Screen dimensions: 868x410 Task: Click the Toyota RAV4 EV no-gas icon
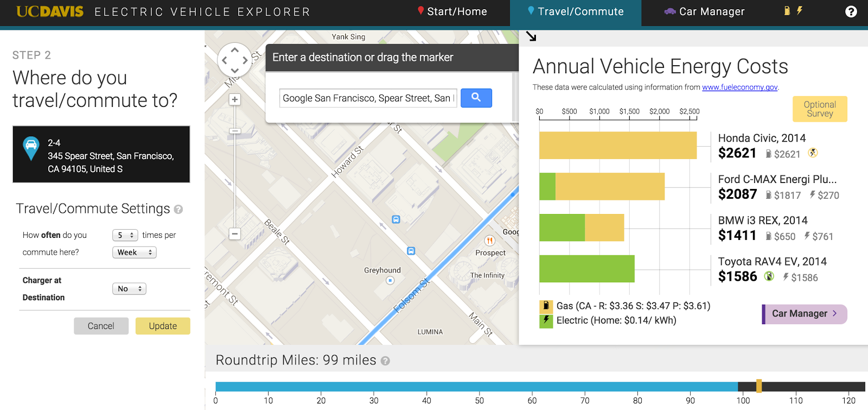(769, 276)
